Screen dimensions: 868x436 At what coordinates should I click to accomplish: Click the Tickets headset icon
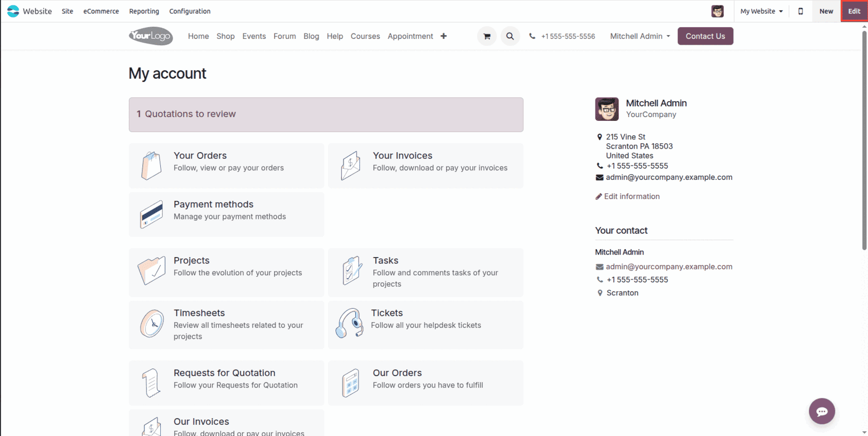coord(349,323)
